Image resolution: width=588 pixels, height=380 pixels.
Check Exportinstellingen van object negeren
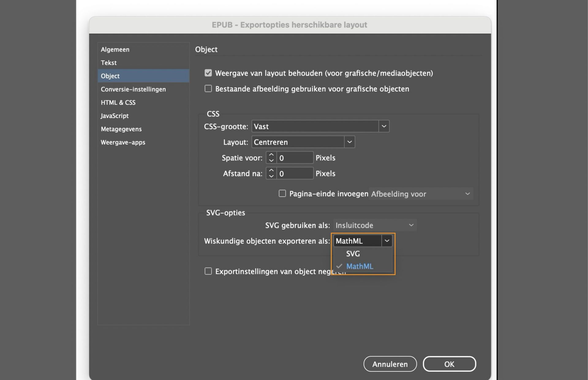coord(208,271)
